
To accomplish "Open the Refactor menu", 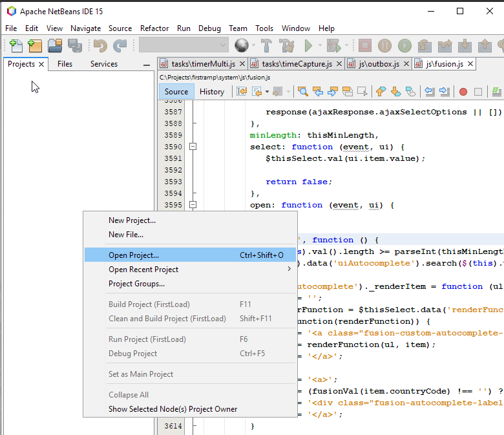I will (x=154, y=28).
